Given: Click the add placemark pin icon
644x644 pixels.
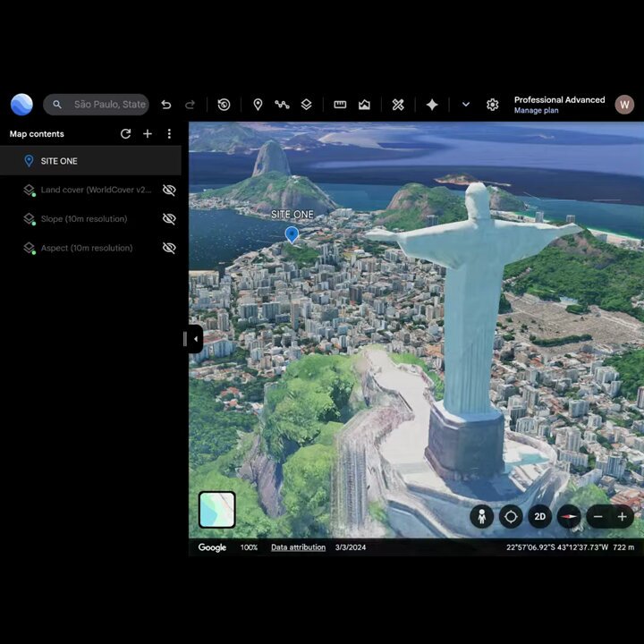Looking at the screenshot, I should [258, 105].
